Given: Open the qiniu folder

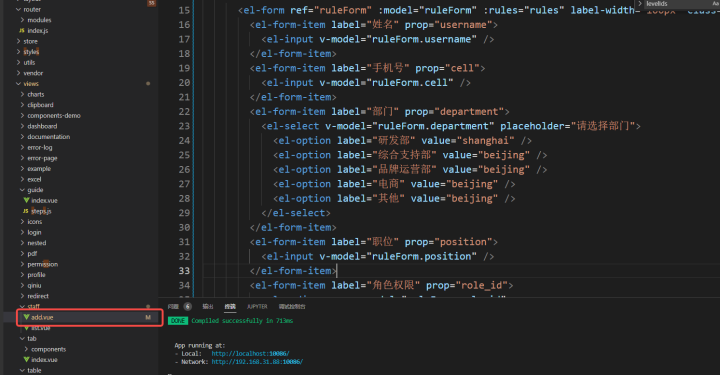Looking at the screenshot, I should [34, 285].
